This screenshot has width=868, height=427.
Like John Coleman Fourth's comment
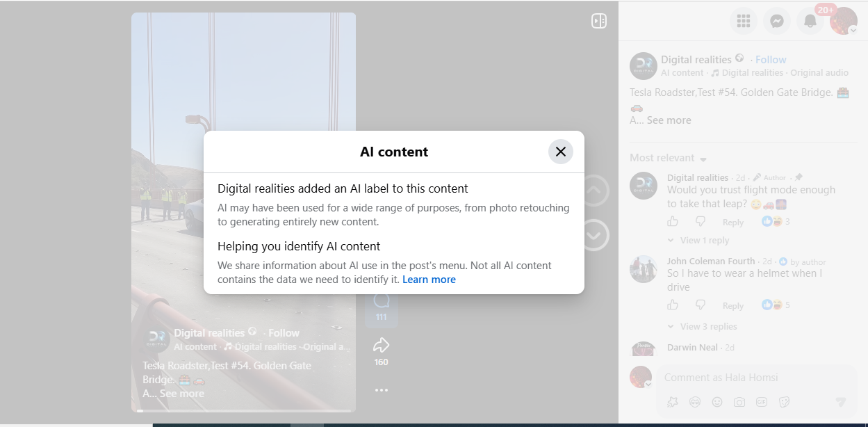pyautogui.click(x=673, y=305)
